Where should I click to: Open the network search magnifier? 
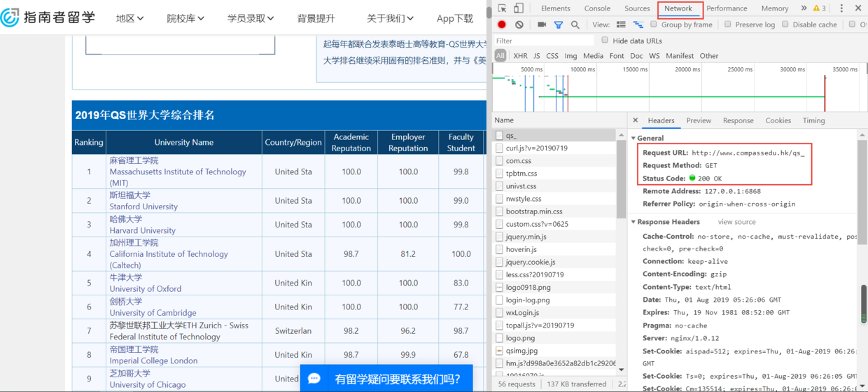coord(575,24)
